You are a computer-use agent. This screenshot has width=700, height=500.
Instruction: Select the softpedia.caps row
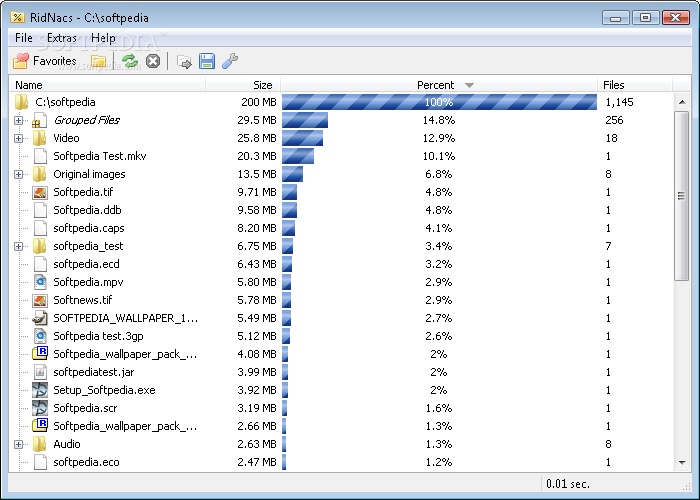(341, 228)
